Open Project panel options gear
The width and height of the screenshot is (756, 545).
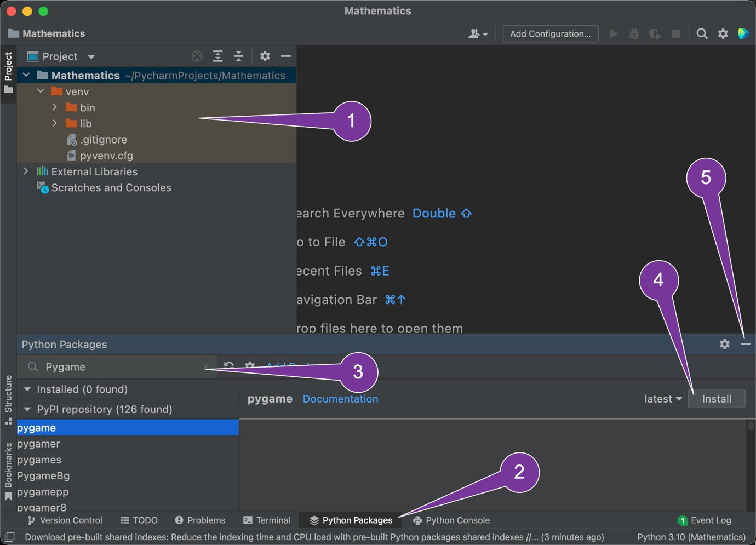[265, 56]
